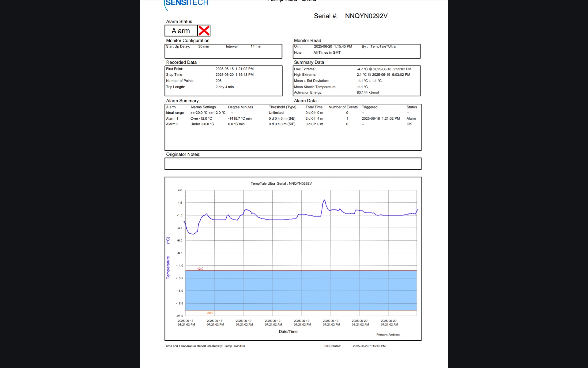
Task: Click Interval value 14 min
Action: 256,47
